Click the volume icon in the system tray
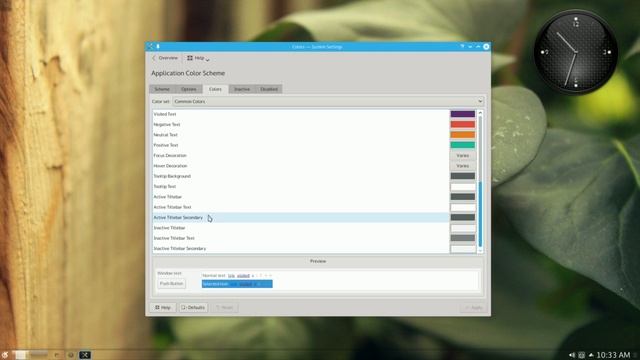Image resolution: width=640 pixels, height=360 pixels. pyautogui.click(x=572, y=355)
